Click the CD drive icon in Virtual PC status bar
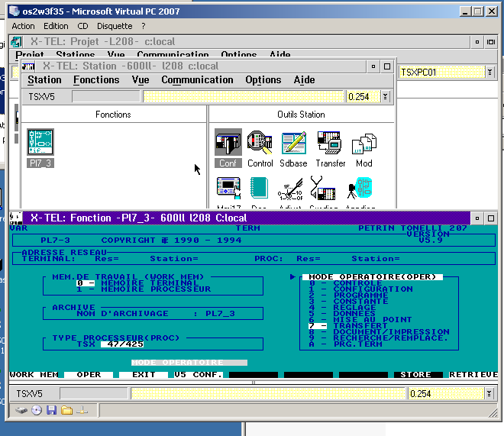Viewport: 504px width, 436px height. pos(36,411)
